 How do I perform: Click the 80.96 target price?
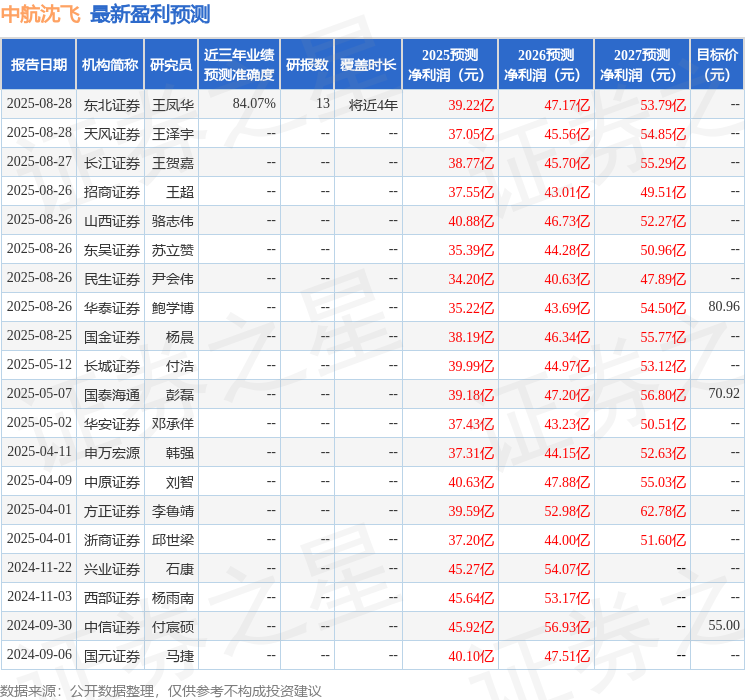[724, 307]
